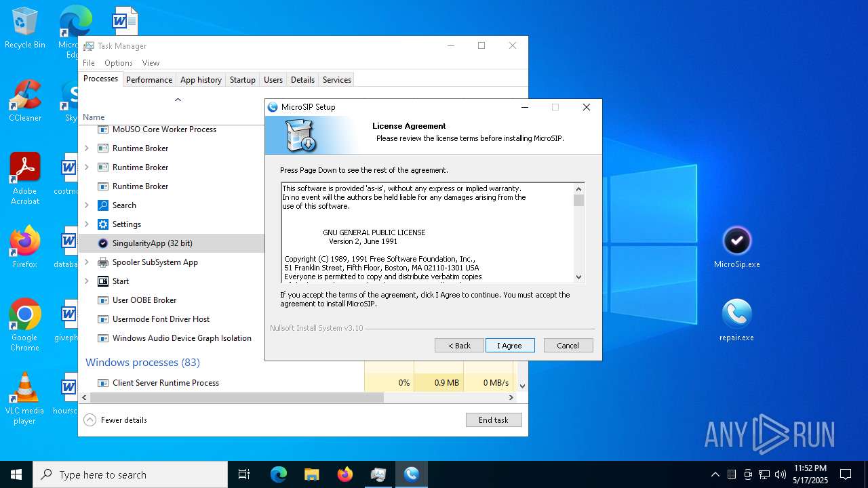Expand the Start process group
Screen dimensions: 868x488
tap(87, 281)
